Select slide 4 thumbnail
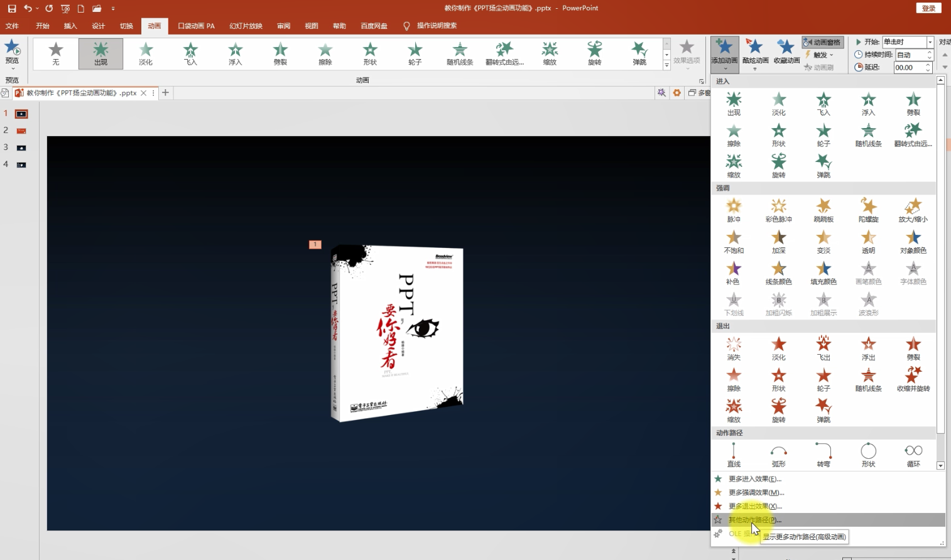This screenshot has width=951, height=560. [21, 164]
